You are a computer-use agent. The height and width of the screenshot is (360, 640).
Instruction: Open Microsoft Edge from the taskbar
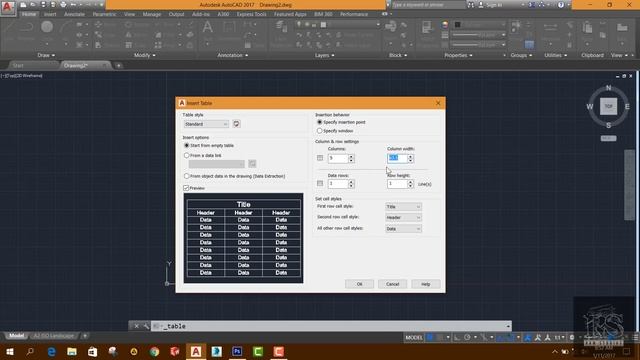tap(51, 351)
